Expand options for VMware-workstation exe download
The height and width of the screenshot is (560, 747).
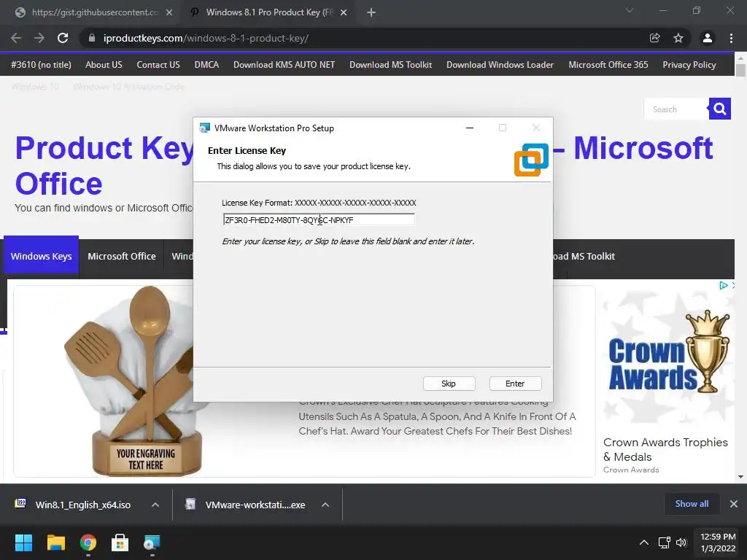[325, 505]
